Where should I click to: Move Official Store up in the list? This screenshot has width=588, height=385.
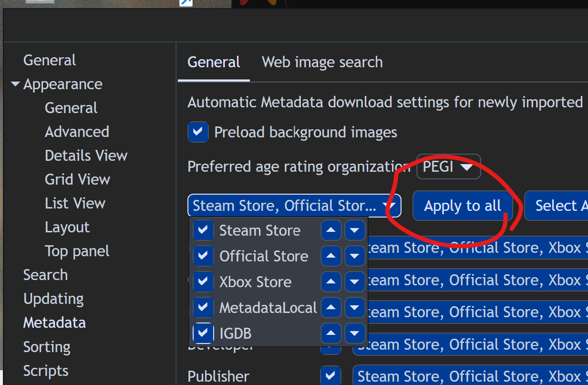tap(331, 256)
